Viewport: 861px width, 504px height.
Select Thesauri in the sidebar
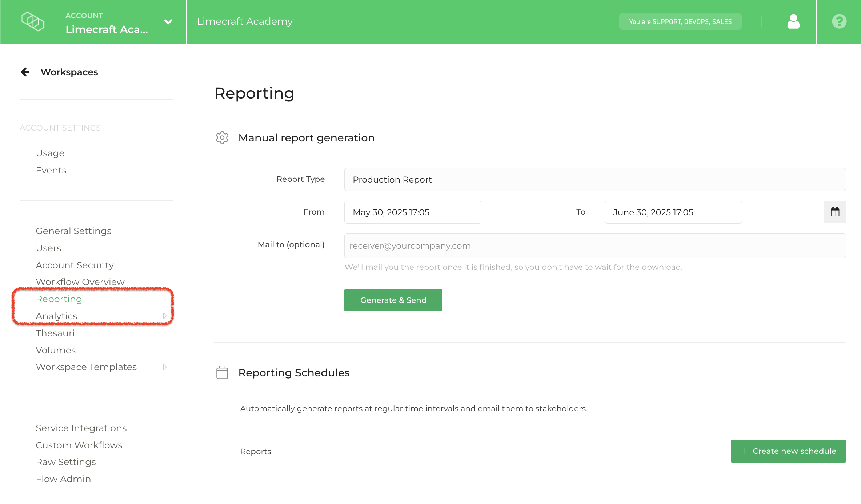pyautogui.click(x=55, y=333)
